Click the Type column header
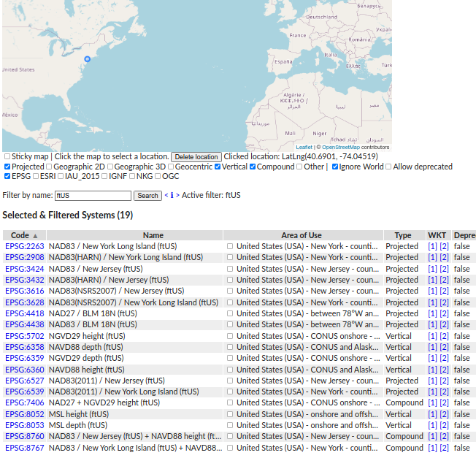Viewport: 476px width, 458px height. 403,235
